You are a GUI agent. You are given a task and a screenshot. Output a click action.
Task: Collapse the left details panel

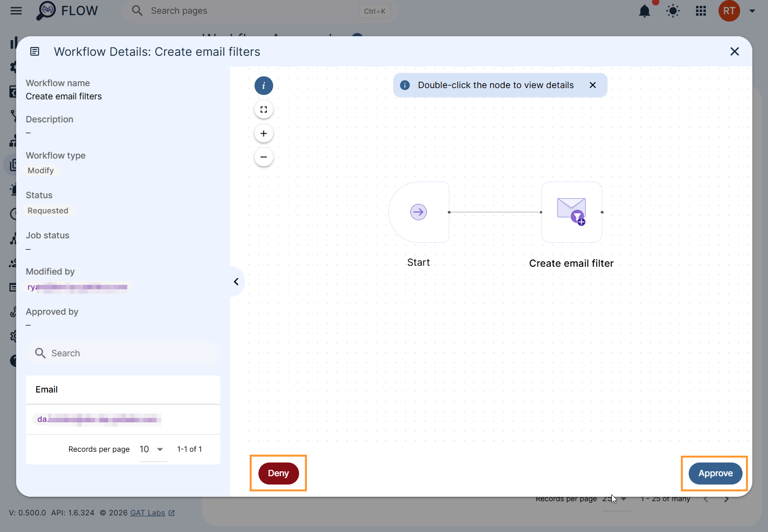[236, 281]
